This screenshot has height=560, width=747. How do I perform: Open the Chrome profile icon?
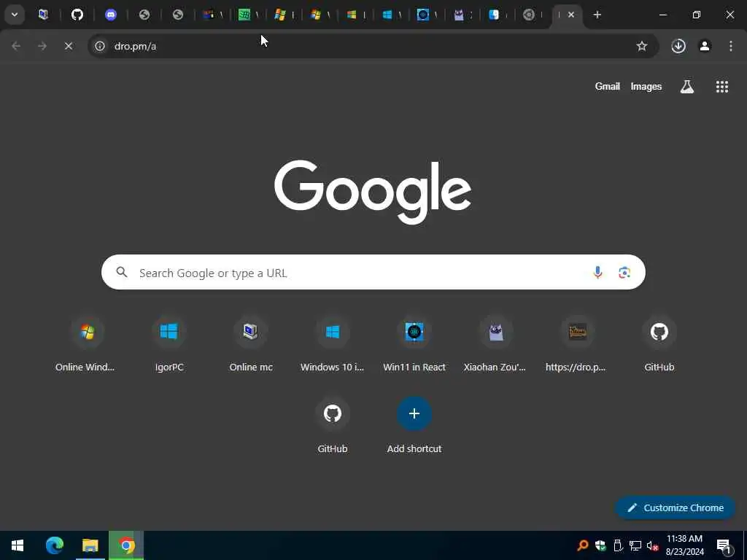click(705, 46)
